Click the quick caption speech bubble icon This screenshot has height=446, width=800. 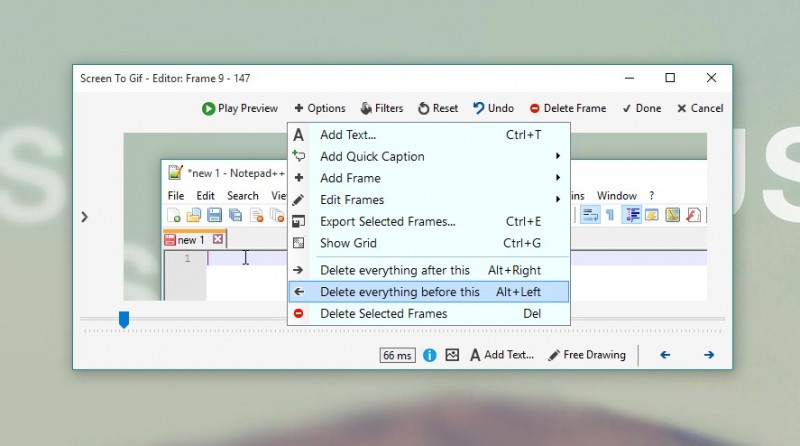tap(298, 156)
